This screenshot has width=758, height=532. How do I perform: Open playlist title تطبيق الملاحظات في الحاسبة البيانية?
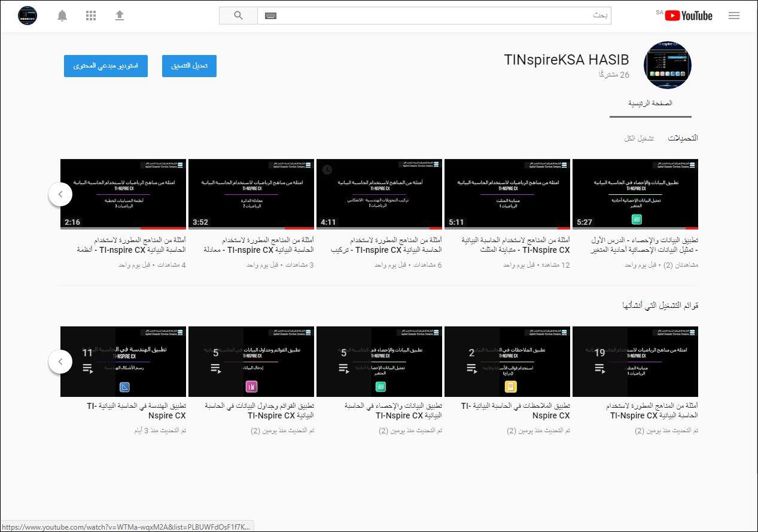516,411
